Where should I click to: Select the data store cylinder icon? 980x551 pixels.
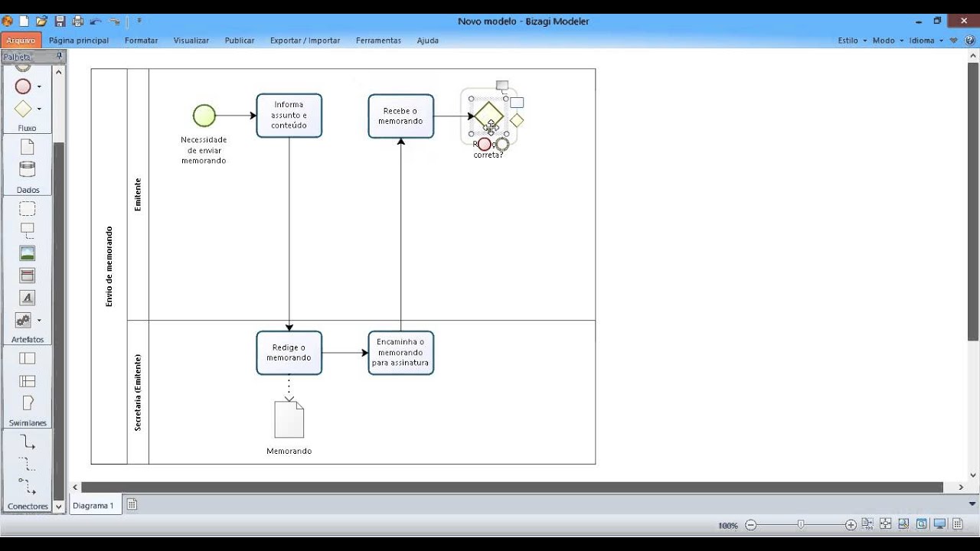[x=27, y=169]
